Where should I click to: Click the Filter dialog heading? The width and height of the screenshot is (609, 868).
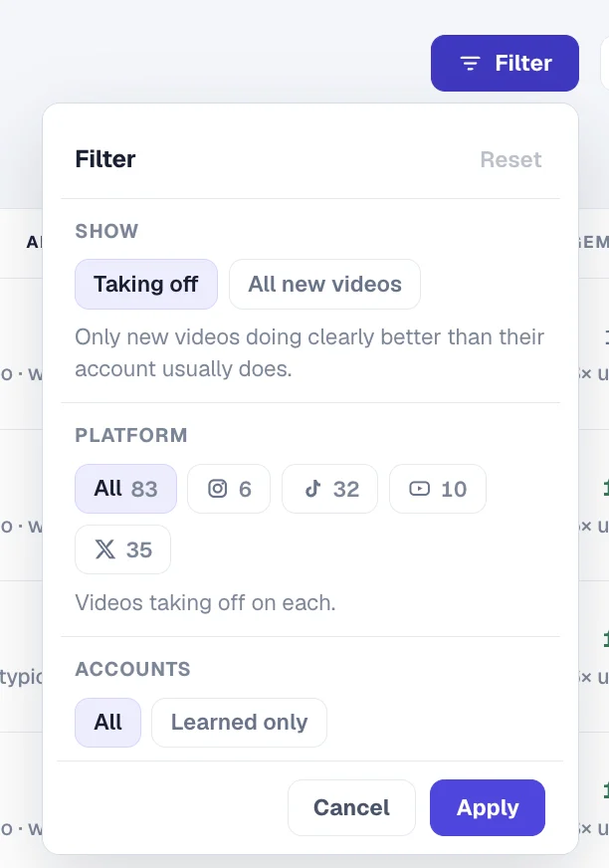point(105,159)
